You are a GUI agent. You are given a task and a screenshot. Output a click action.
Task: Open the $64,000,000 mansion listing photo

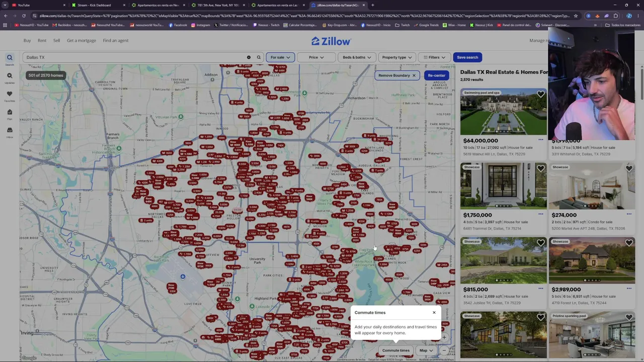503,112
